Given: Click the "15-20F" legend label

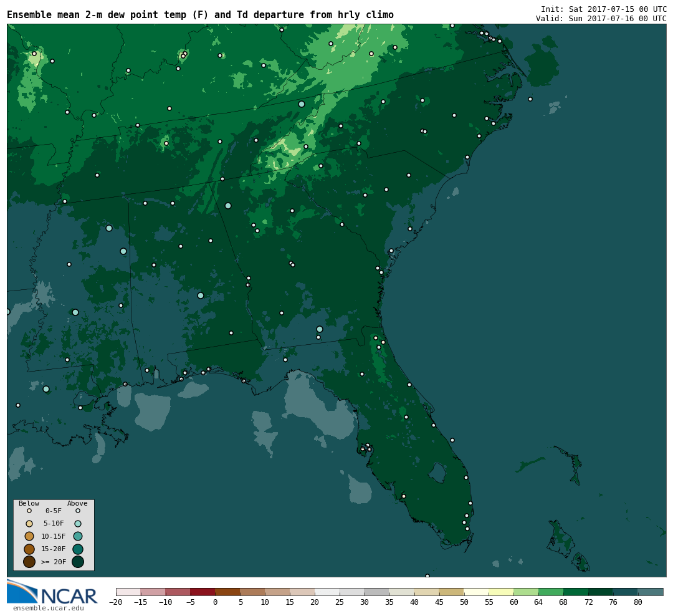Looking at the screenshot, I should tap(54, 549).
